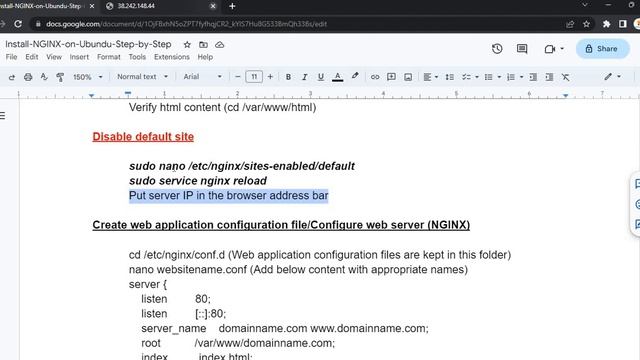Open the highlight color picker
Screen dimensions: 640x360
click(355, 76)
